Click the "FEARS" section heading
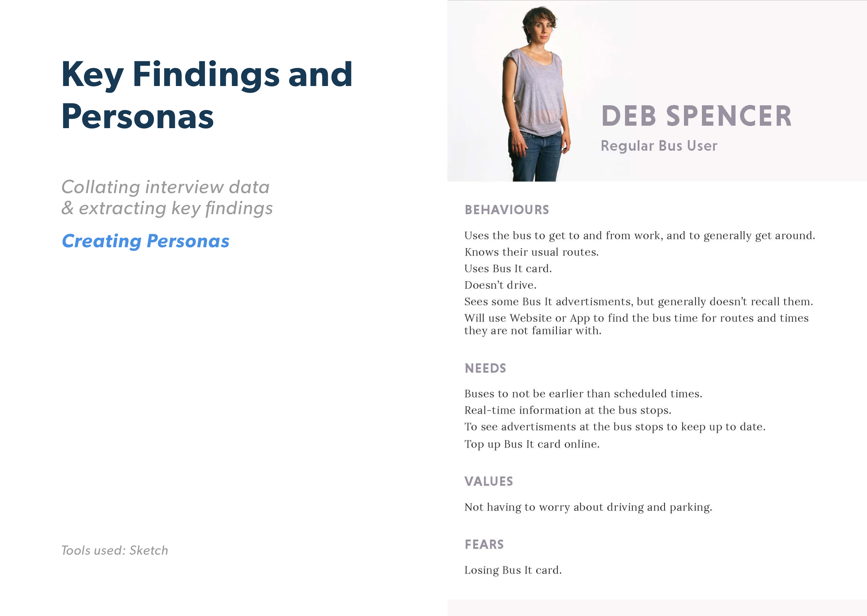867x616 pixels. 484,545
